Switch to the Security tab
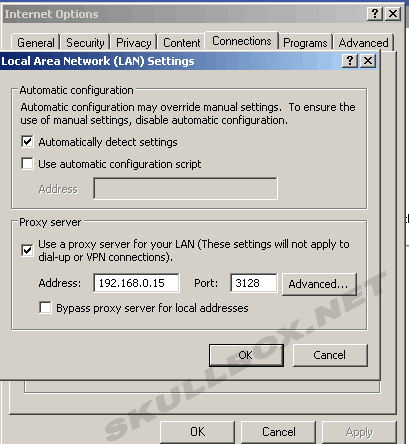This screenshot has height=444, width=409. pos(85,43)
